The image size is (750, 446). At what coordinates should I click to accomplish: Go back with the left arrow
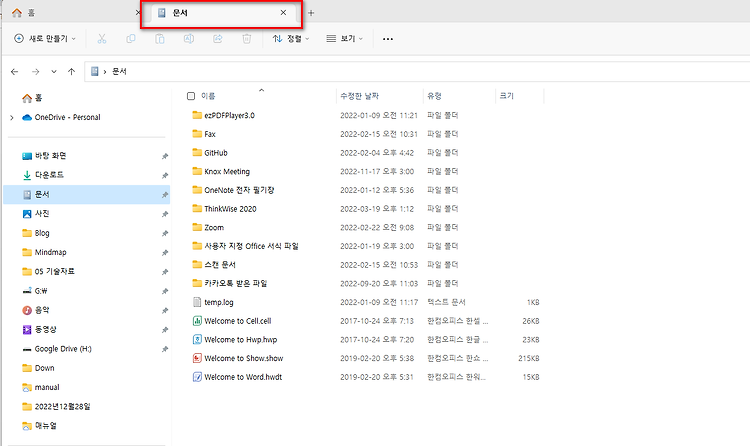coord(14,72)
